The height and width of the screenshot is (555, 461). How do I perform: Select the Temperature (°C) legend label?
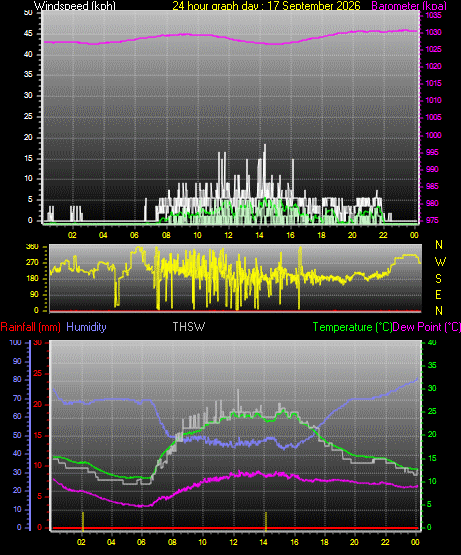point(352,327)
